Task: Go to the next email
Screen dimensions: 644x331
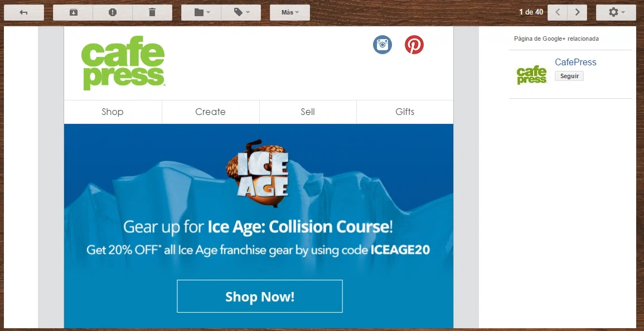Action: pos(578,12)
